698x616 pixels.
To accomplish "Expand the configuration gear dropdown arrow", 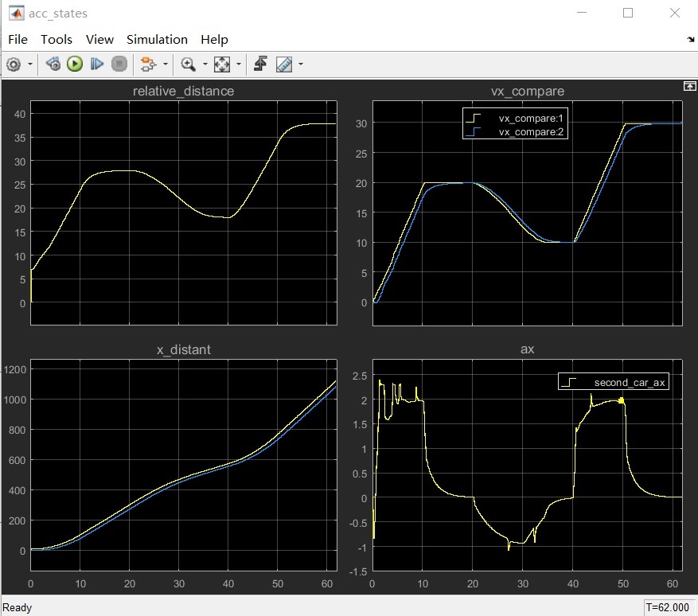I will (x=30, y=64).
